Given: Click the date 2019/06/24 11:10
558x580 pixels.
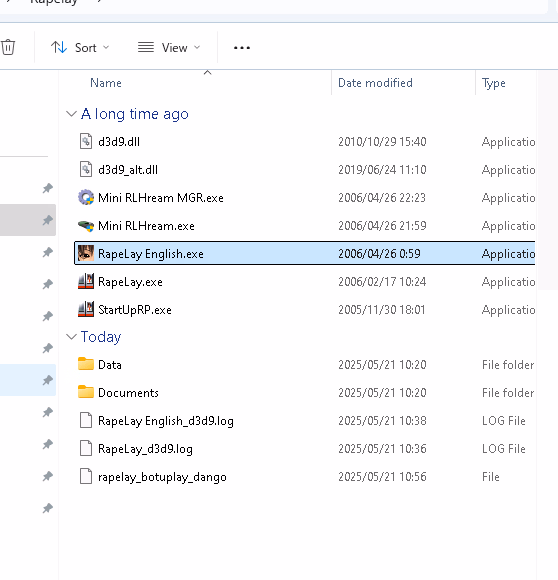Looking at the screenshot, I should click(382, 170).
